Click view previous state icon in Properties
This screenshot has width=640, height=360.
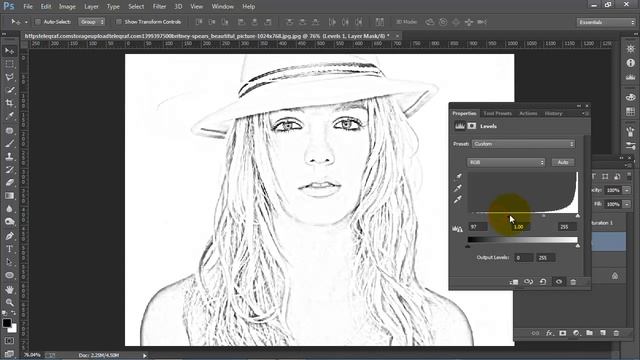tap(529, 282)
